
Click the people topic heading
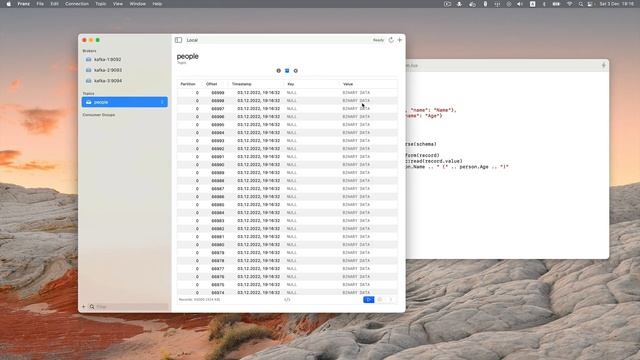coord(188,56)
